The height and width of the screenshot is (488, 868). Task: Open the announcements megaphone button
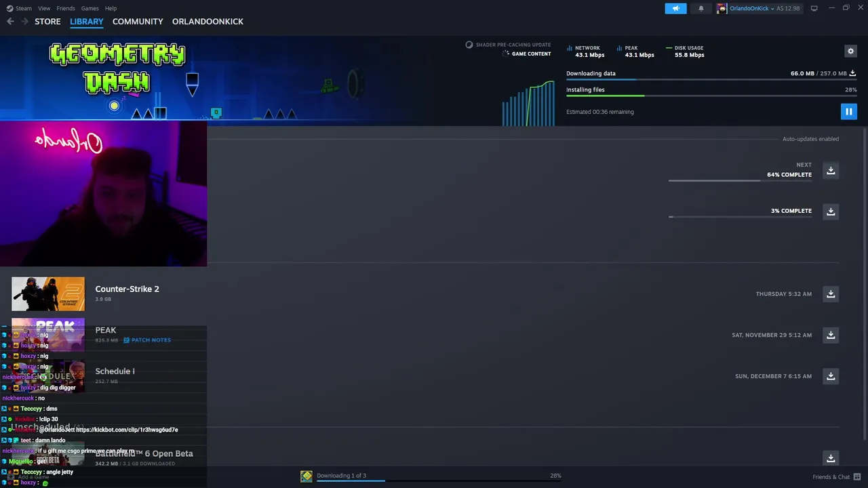pyautogui.click(x=675, y=8)
